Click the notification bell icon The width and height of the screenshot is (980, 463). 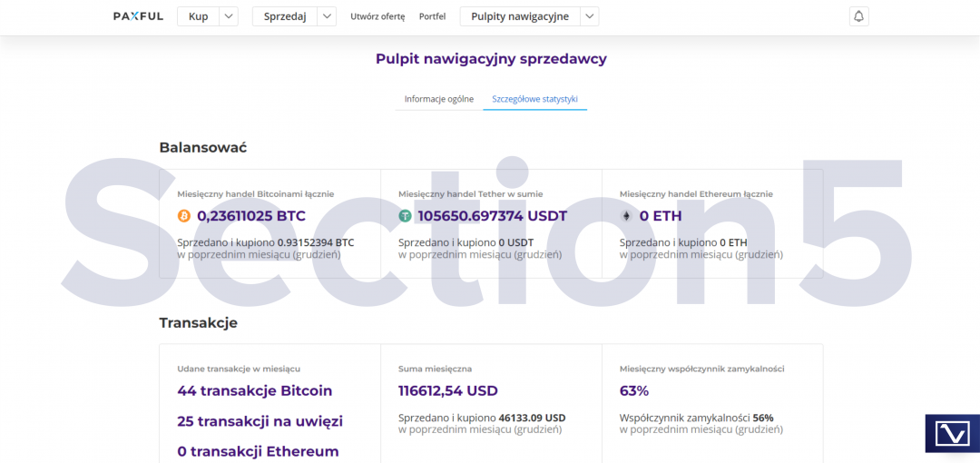pyautogui.click(x=858, y=16)
